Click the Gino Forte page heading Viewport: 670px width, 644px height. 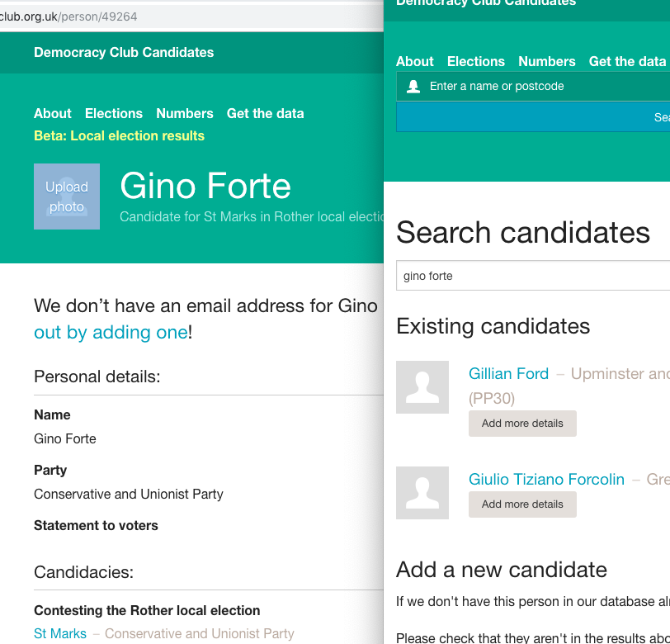pos(205,186)
